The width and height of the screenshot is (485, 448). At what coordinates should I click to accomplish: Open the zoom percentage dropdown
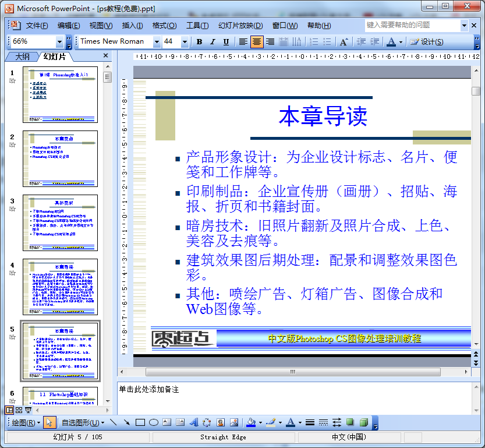click(x=59, y=41)
